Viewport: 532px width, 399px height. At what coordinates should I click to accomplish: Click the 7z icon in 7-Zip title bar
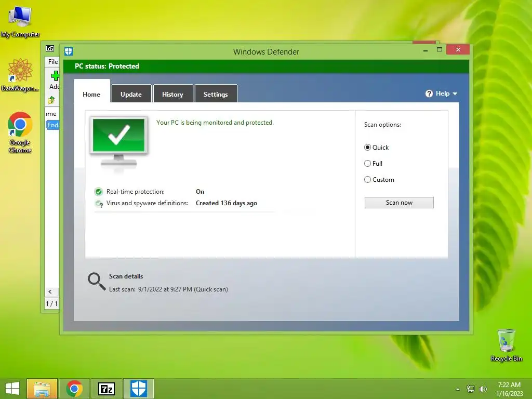(50, 48)
